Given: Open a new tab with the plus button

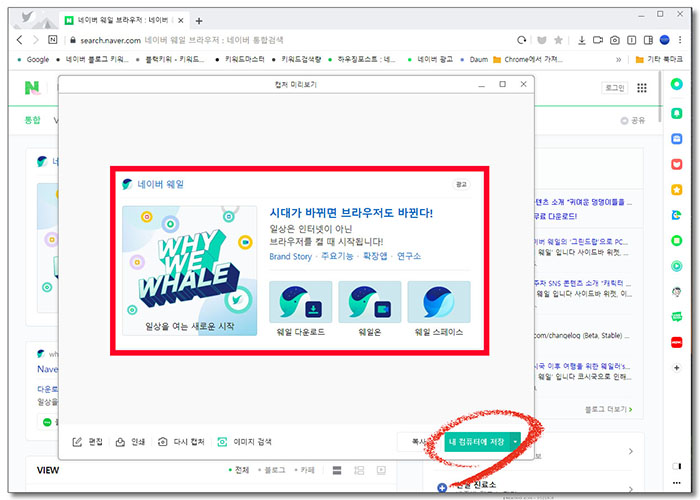Looking at the screenshot, I should pyautogui.click(x=199, y=21).
